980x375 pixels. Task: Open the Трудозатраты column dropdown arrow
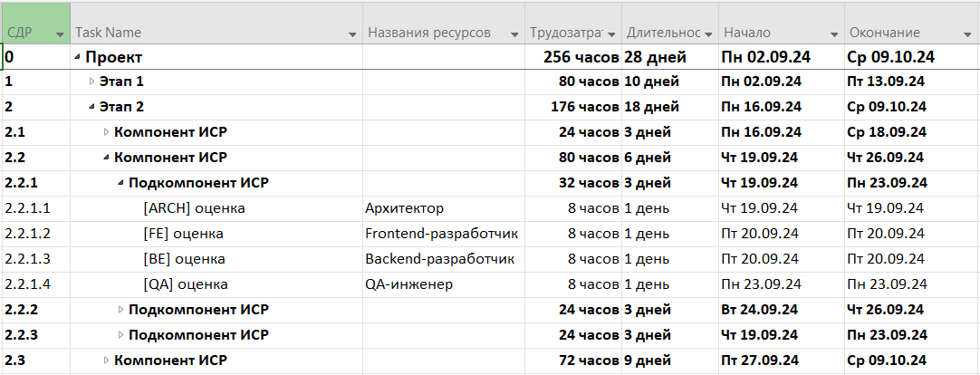point(611,34)
